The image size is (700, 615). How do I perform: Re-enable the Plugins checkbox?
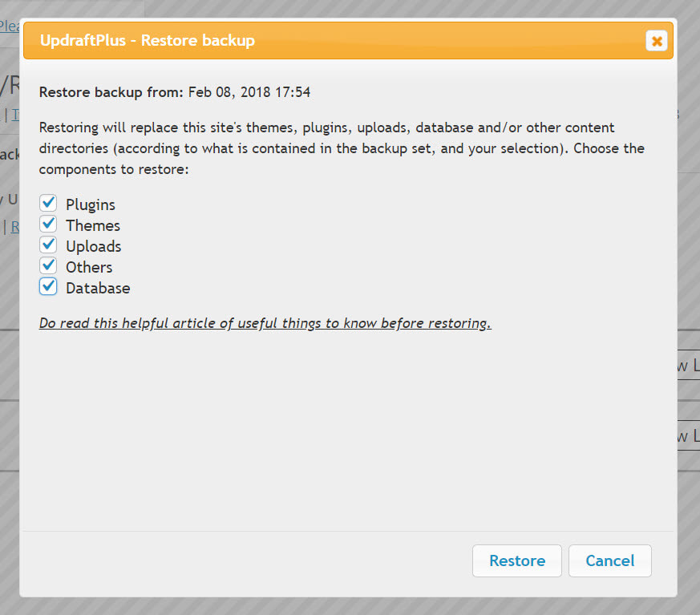point(47,203)
